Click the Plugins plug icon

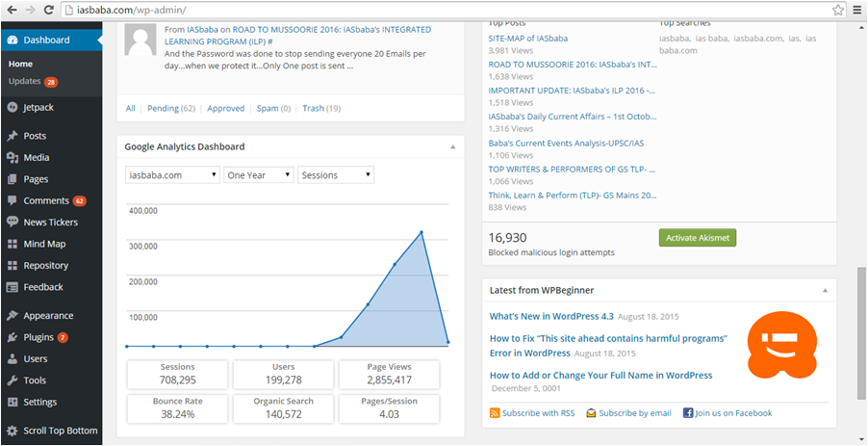click(x=13, y=337)
